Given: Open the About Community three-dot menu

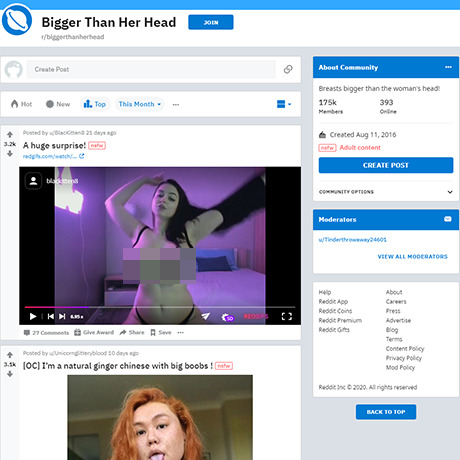Looking at the screenshot, I should click(x=448, y=67).
